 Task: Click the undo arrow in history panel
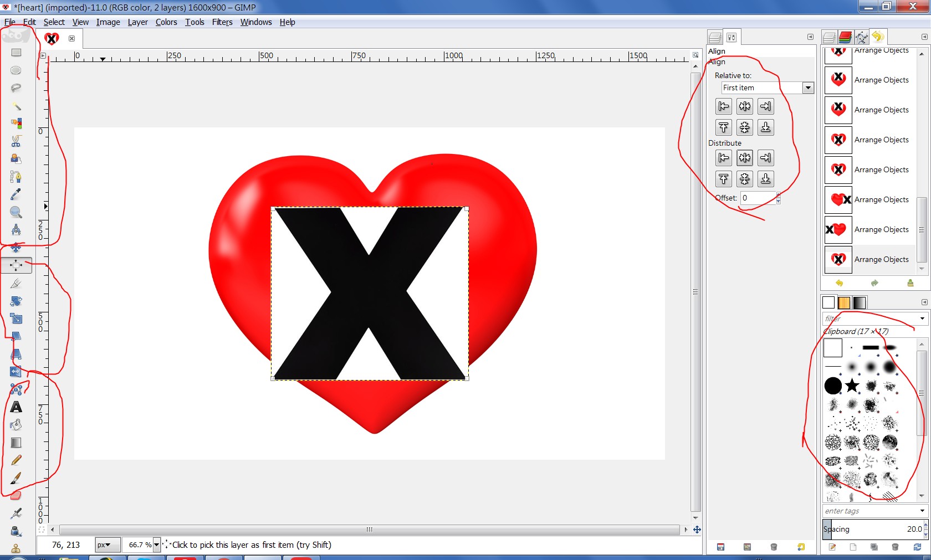(839, 283)
